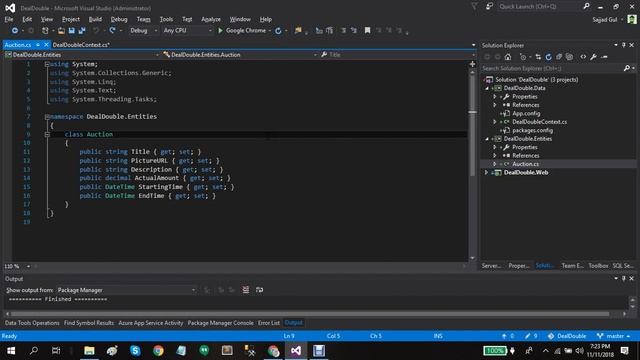The width and height of the screenshot is (640, 360).
Task: Click the Open File folder icon
Action: [61, 31]
